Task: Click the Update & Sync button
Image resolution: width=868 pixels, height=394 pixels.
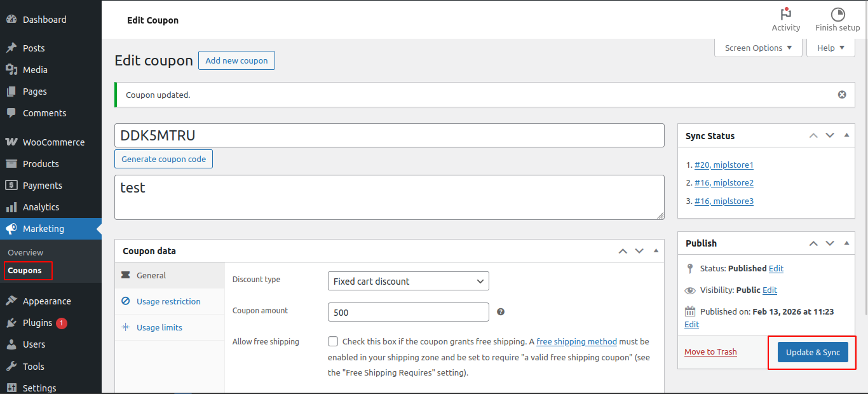Action: click(x=813, y=352)
